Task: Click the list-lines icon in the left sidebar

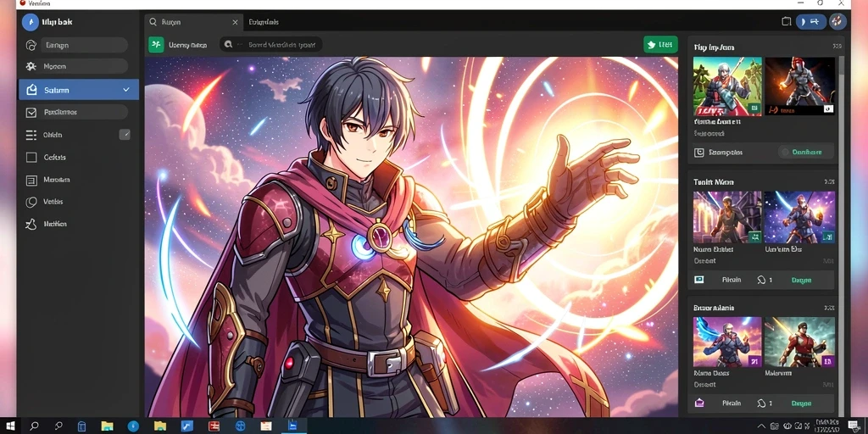Action: (x=31, y=135)
